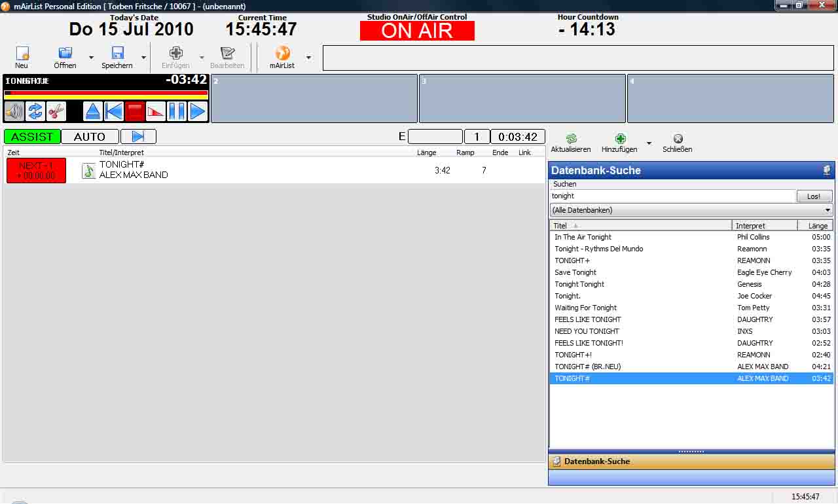The image size is (838, 504).
Task: Select 'NEED YOU TONIGHT' by INXS
Action: click(691, 331)
